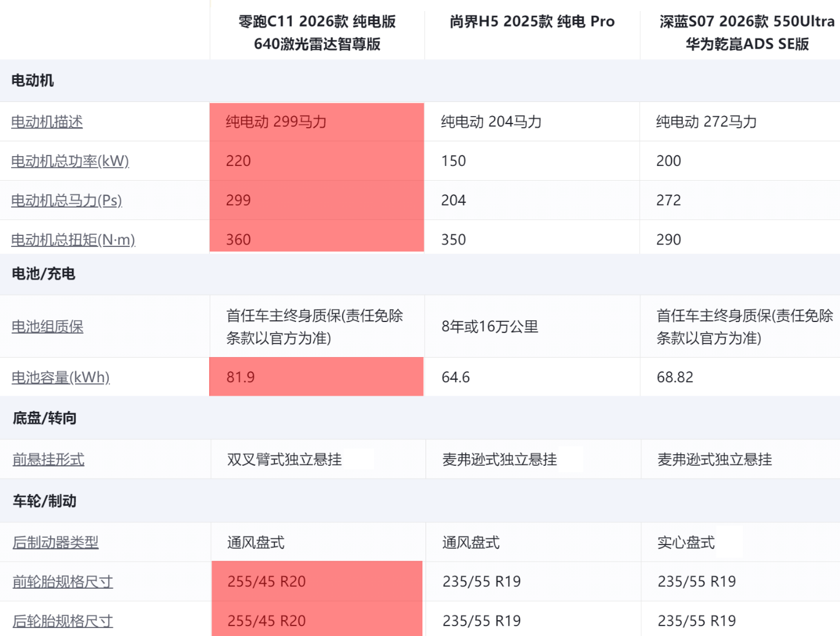This screenshot has width=840, height=636.
Task: Open the 后制动器类型 link
Action: coord(55,542)
